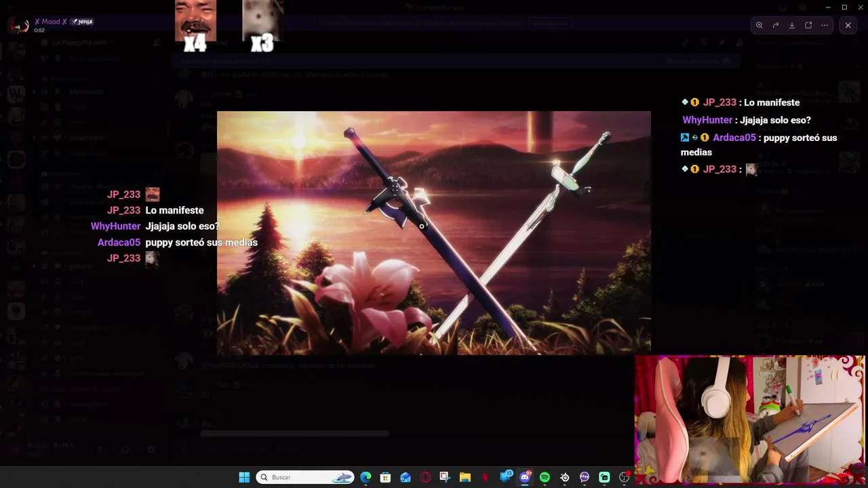Open Outlook from the taskbar

[406, 477]
